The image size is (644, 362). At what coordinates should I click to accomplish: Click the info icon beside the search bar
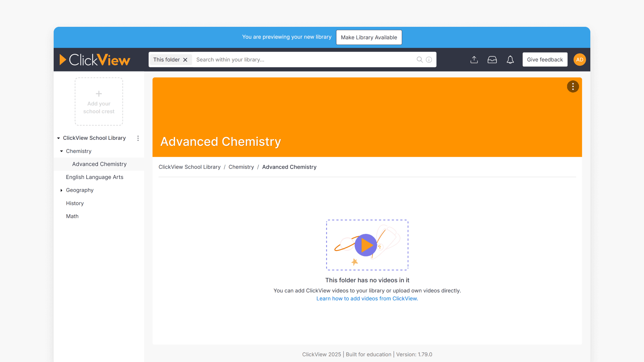tap(429, 59)
